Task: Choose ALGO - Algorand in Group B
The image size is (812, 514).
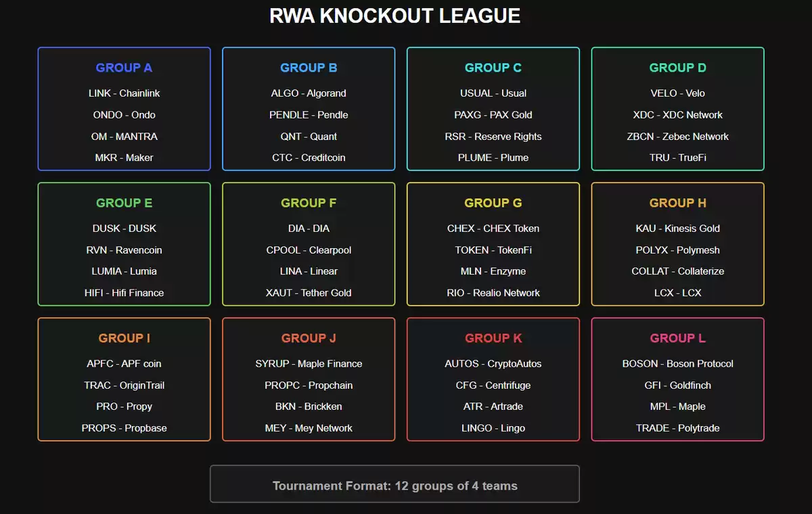Action: click(309, 93)
